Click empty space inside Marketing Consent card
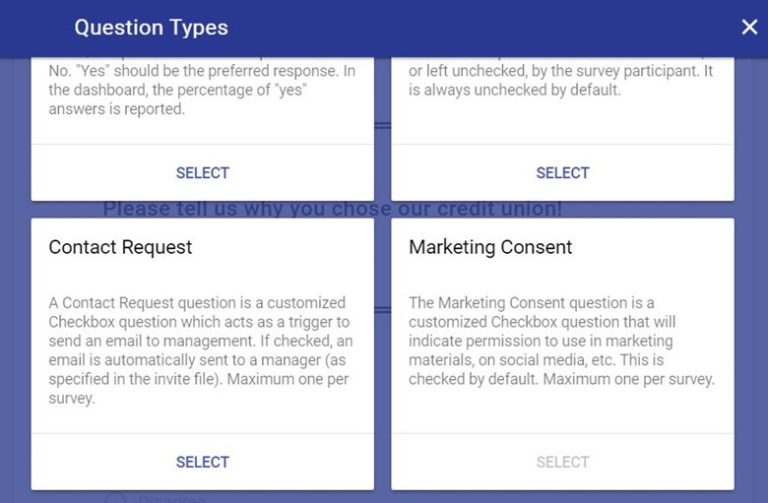 562,409
